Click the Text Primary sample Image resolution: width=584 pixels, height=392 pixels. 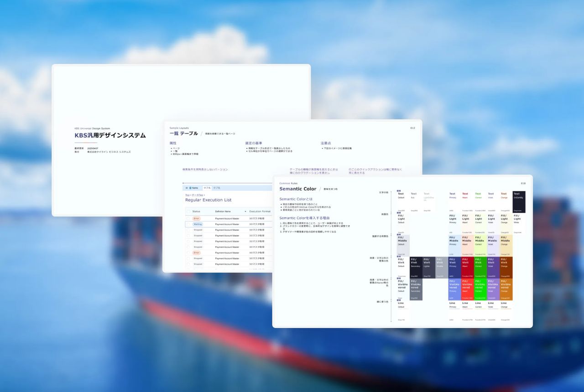click(x=454, y=202)
